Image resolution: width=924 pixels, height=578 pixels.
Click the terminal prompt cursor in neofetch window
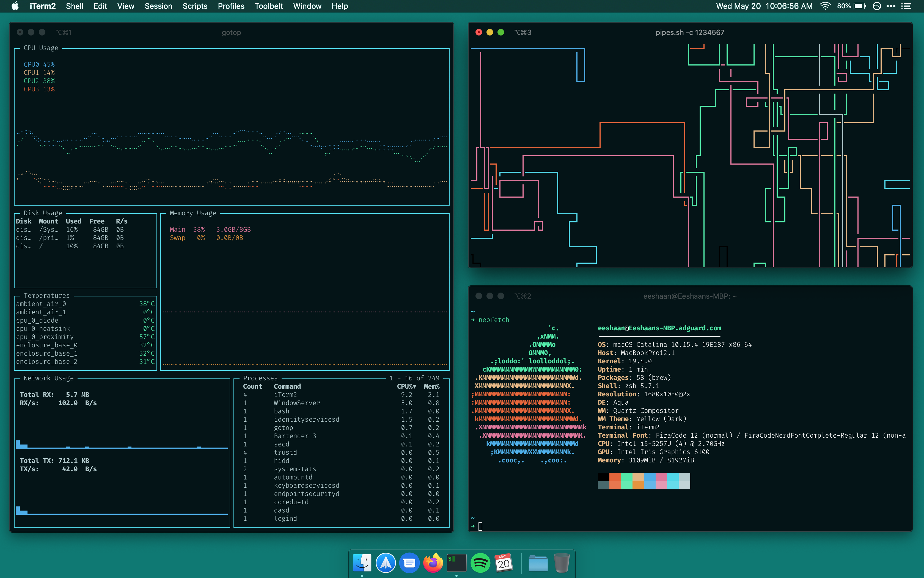(x=480, y=526)
